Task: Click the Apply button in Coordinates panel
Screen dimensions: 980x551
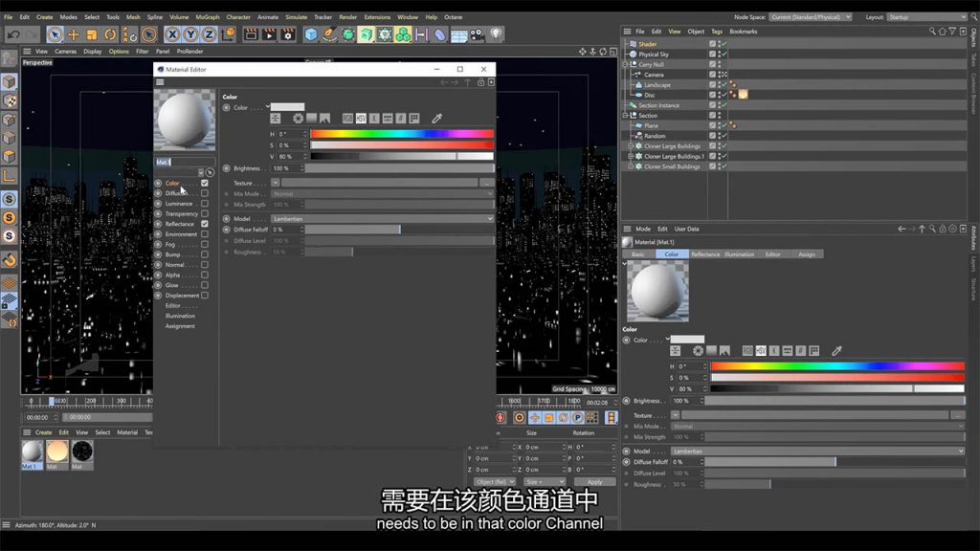Action: coord(594,482)
